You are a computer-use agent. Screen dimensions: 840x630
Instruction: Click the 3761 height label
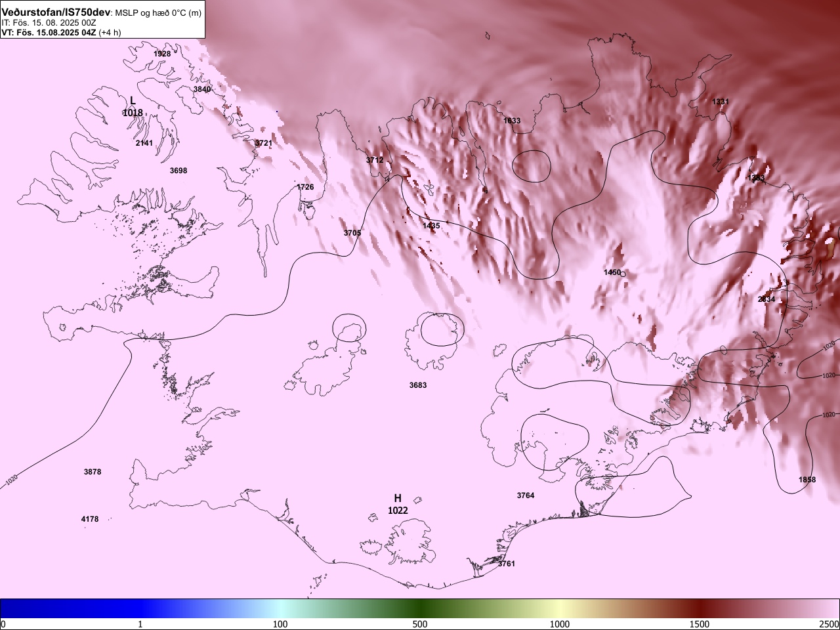[x=507, y=564]
